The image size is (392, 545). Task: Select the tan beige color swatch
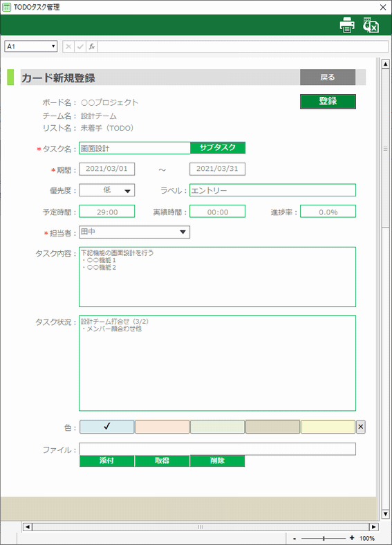pos(273,427)
